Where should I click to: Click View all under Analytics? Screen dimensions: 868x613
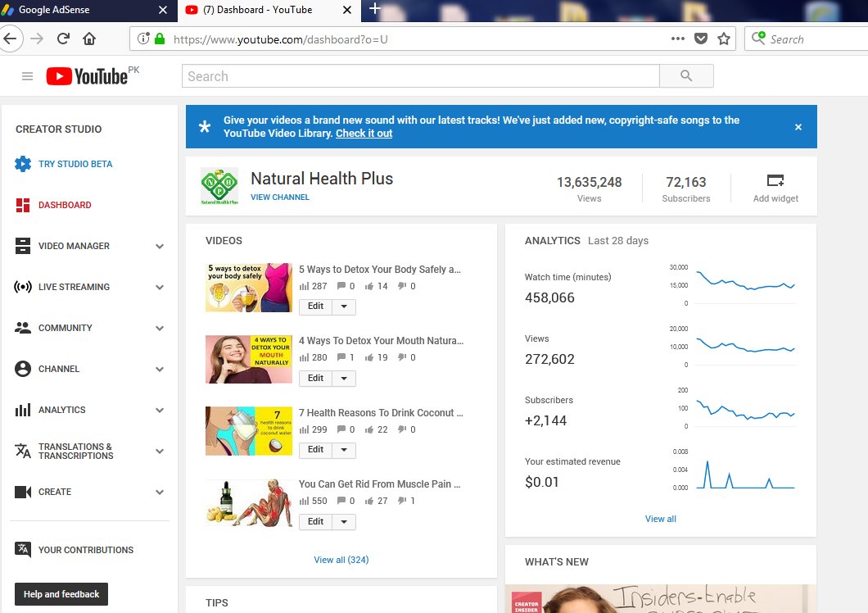(660, 519)
